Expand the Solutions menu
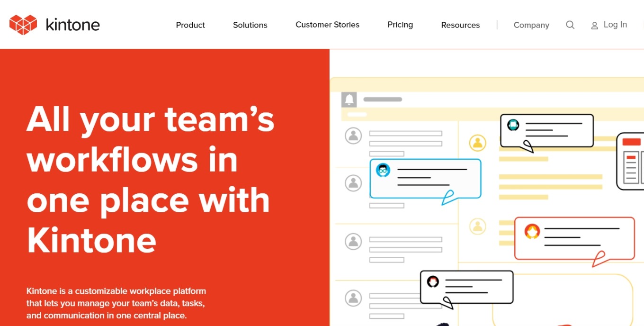The image size is (644, 326). click(250, 25)
